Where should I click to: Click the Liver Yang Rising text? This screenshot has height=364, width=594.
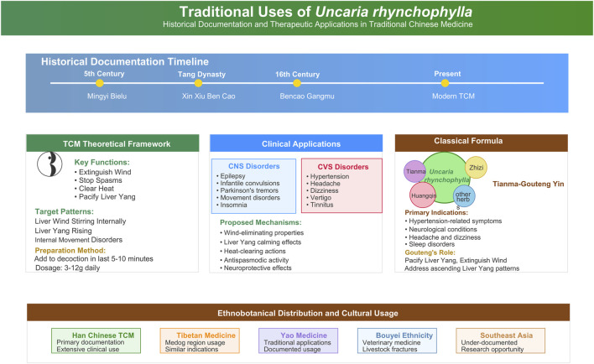[x=63, y=231]
